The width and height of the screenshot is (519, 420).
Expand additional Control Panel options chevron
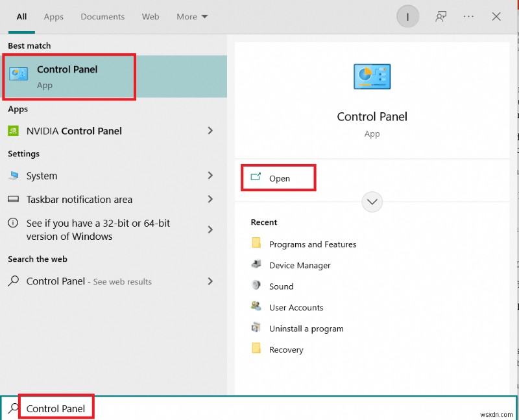click(x=372, y=202)
